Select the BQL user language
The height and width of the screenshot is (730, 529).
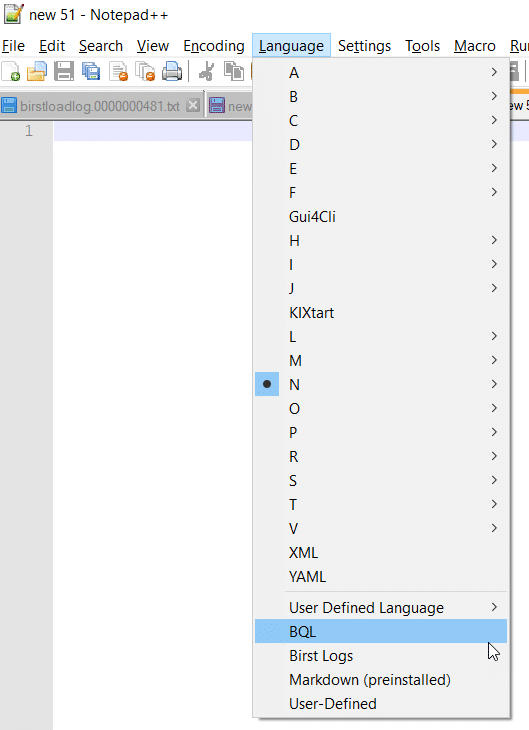click(x=381, y=631)
